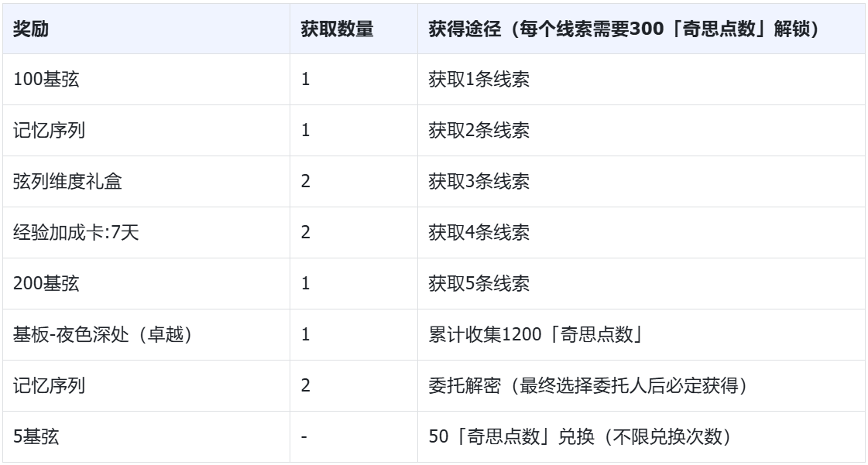This screenshot has width=868, height=465.
Task: Select the 200基弦 reward cell
Action: coord(146,284)
